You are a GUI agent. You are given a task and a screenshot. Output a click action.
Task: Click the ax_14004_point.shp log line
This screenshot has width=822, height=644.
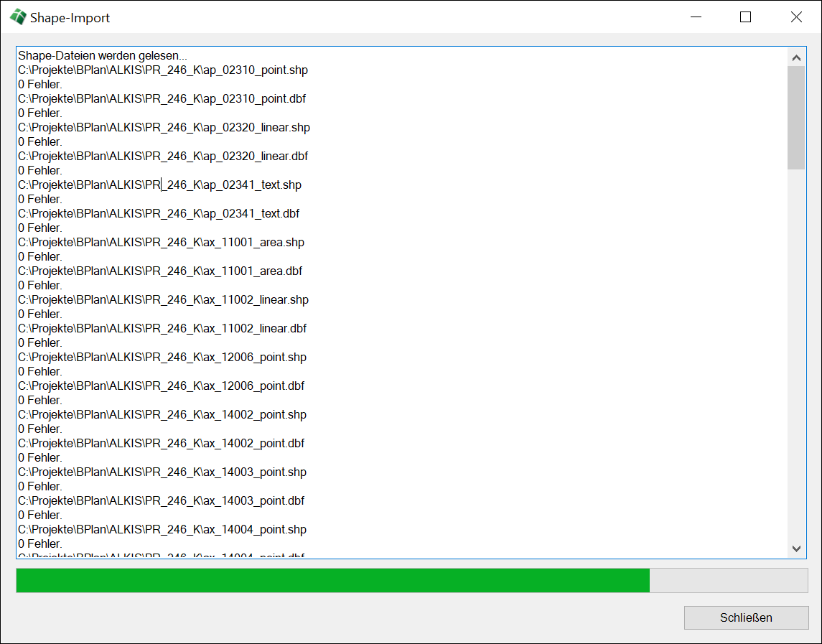pos(162,529)
